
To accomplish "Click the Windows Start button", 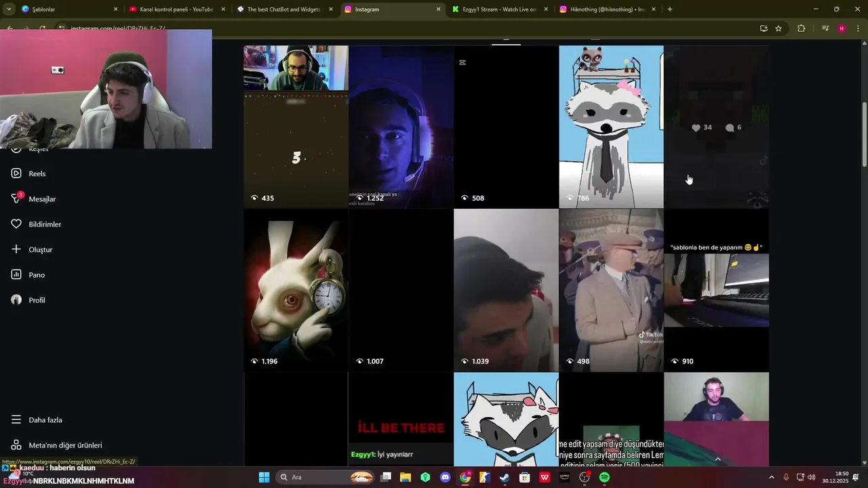I will pos(264,477).
